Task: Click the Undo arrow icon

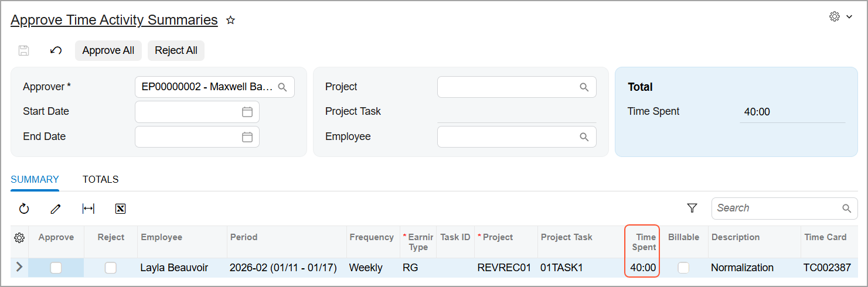Action: pos(56,50)
